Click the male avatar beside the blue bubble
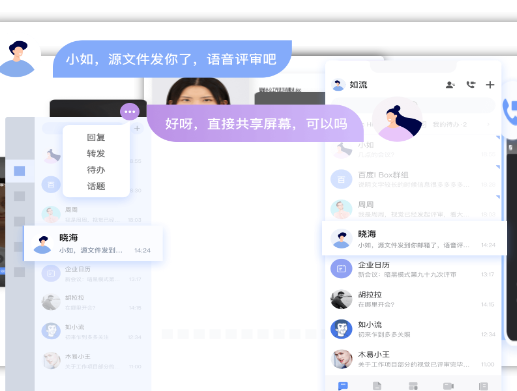The width and height of the screenshot is (517, 391). pos(17,59)
